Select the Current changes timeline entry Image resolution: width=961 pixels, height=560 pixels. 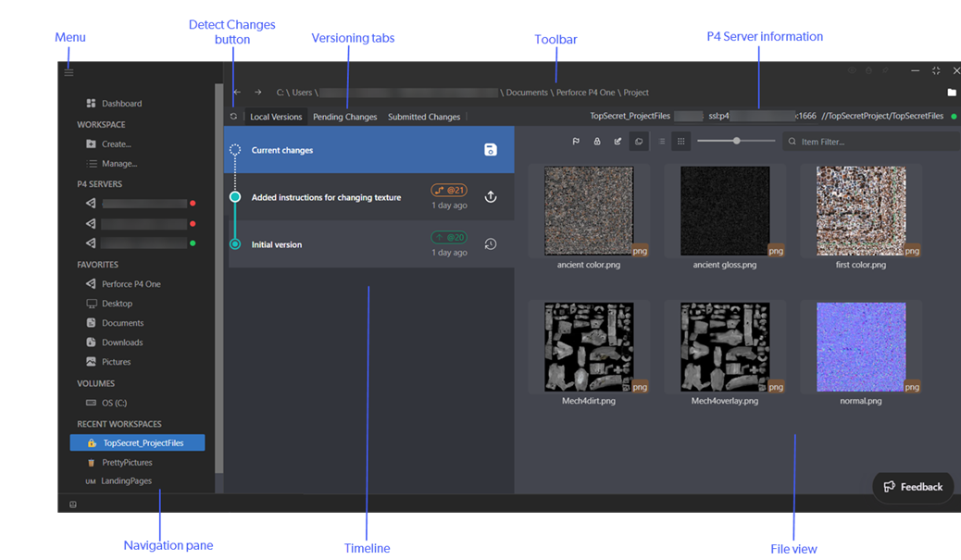pos(369,150)
